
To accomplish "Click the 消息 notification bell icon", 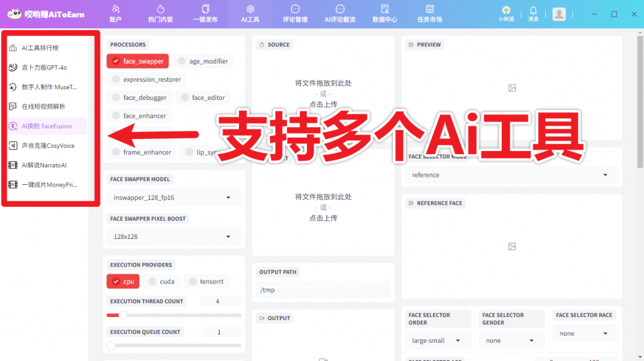I will (x=533, y=11).
